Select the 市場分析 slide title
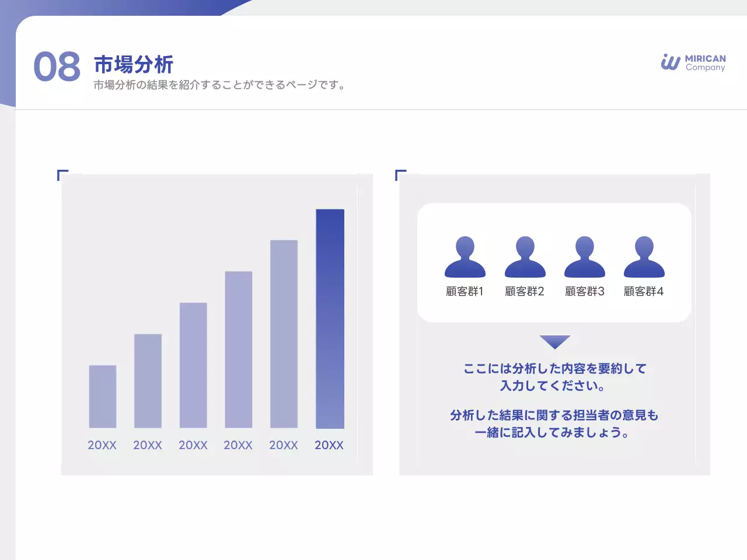 tap(134, 64)
